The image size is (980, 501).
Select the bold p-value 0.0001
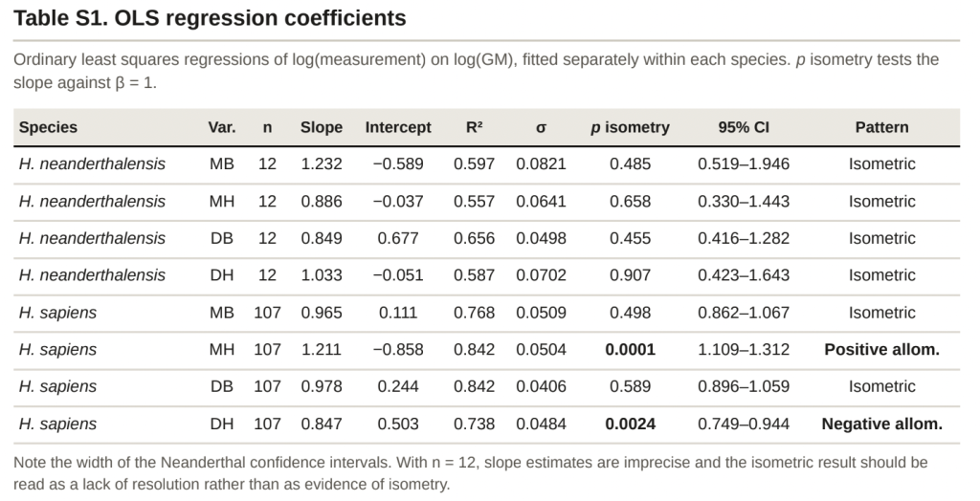click(x=630, y=350)
